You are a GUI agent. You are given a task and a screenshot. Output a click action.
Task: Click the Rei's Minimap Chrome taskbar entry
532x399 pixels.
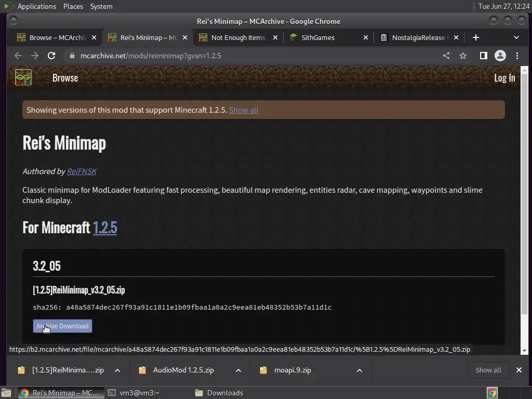[x=60, y=393]
